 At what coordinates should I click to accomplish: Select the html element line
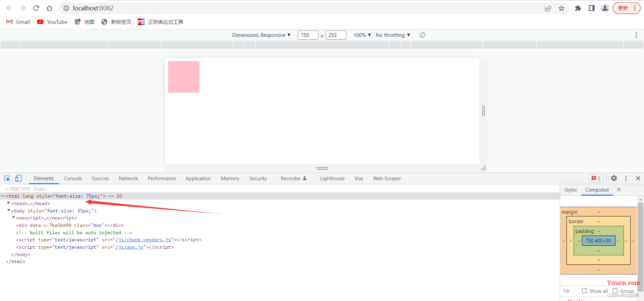(x=280, y=196)
